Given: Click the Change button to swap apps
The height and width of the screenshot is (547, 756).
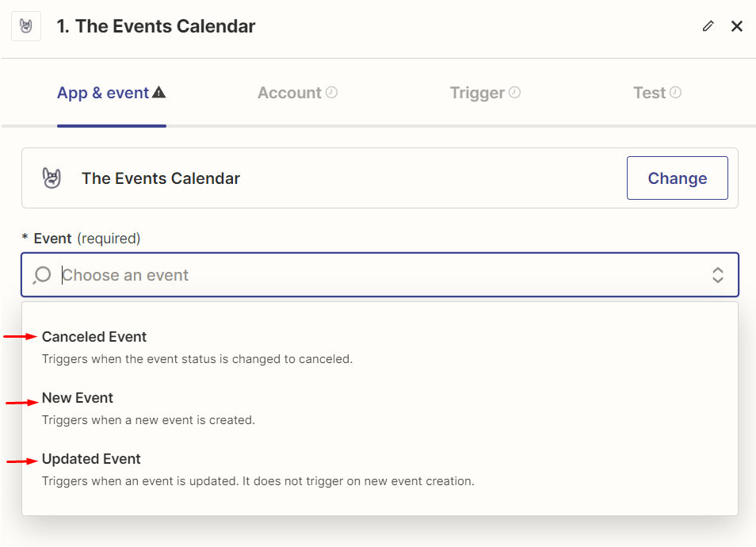Looking at the screenshot, I should [677, 178].
